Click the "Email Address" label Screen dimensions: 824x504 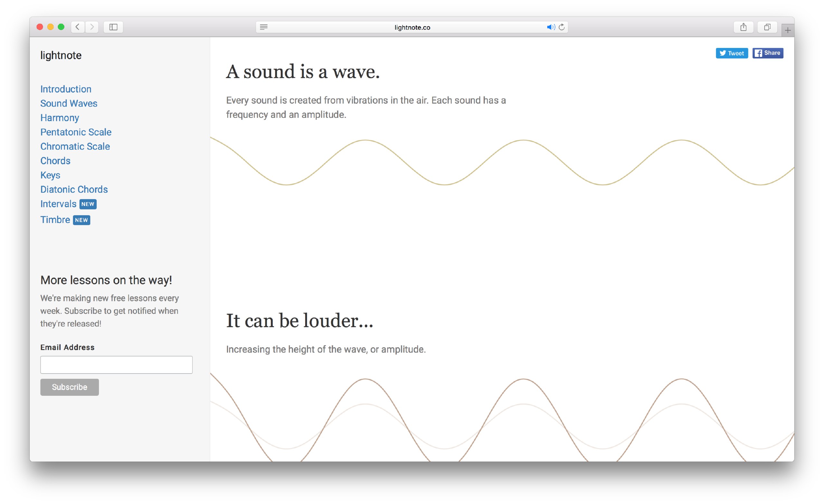tap(68, 347)
